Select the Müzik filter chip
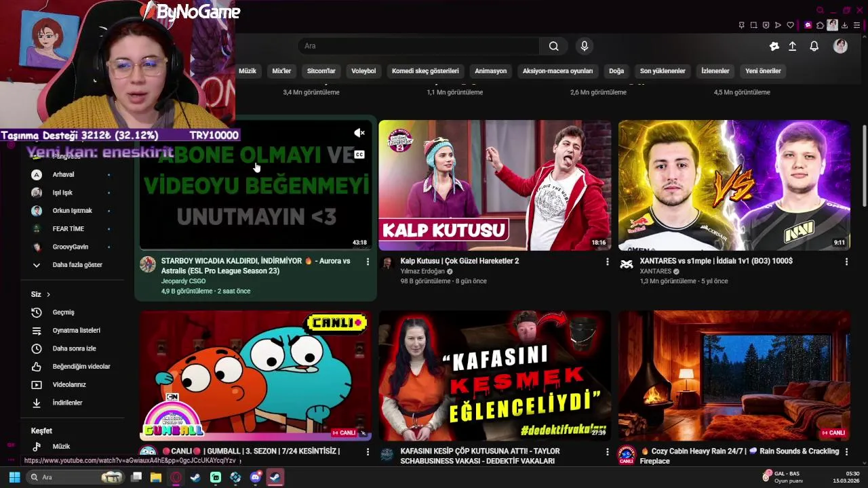 pos(248,71)
